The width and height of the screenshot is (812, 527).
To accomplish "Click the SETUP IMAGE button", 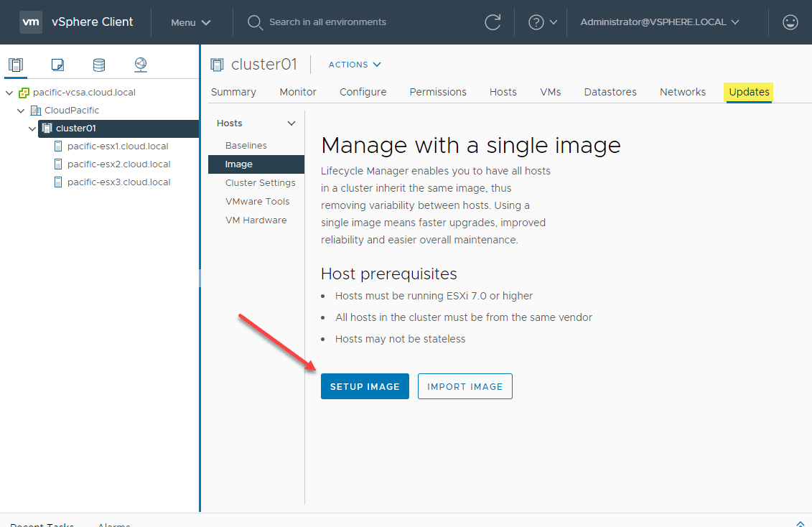I will [365, 386].
